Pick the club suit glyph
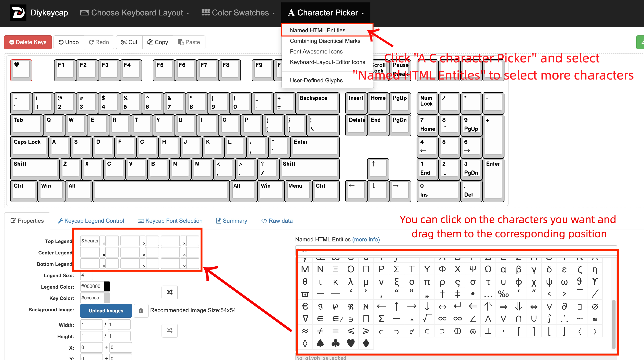 (x=335, y=343)
